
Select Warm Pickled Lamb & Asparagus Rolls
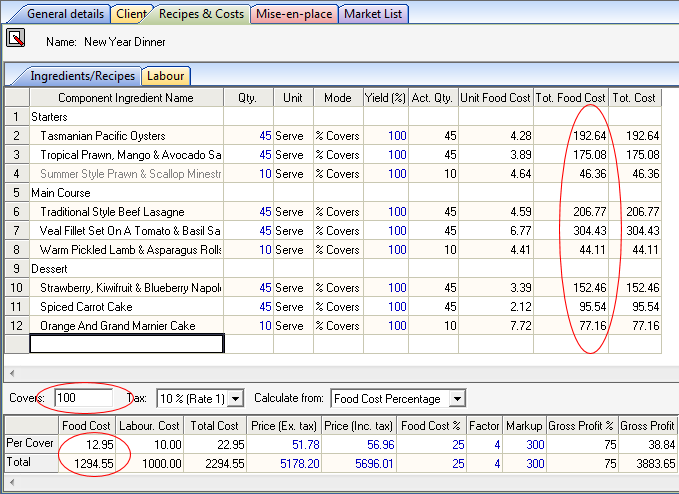tap(126, 249)
